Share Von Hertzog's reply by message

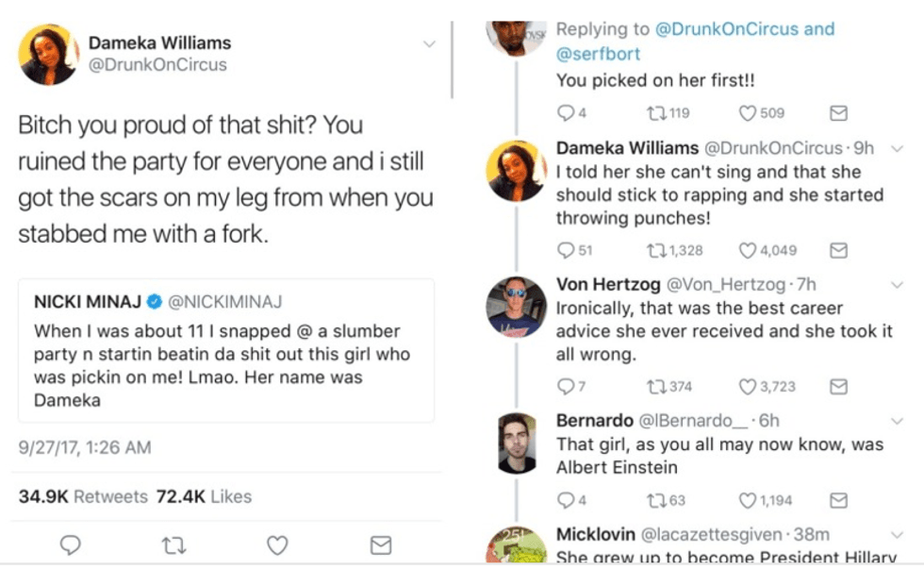click(x=837, y=386)
